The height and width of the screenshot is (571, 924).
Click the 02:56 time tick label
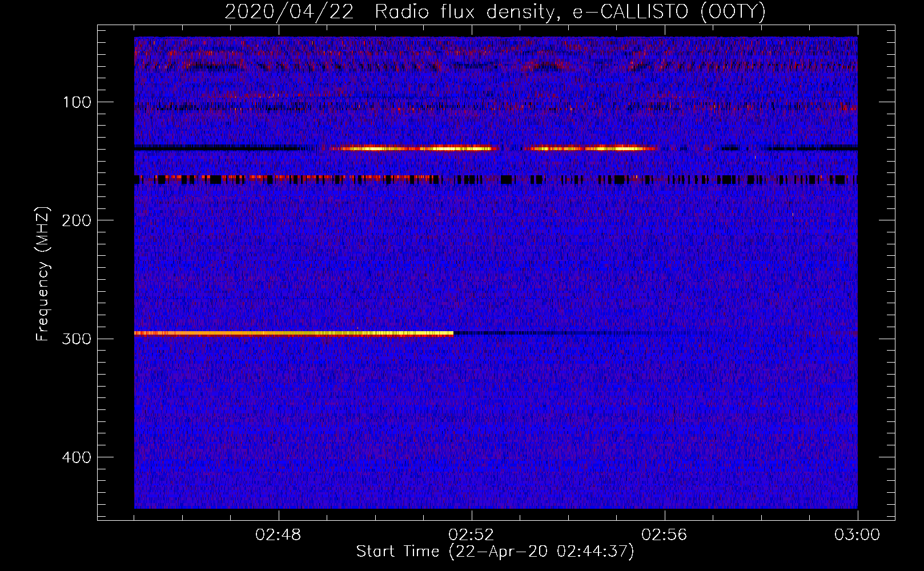665,535
